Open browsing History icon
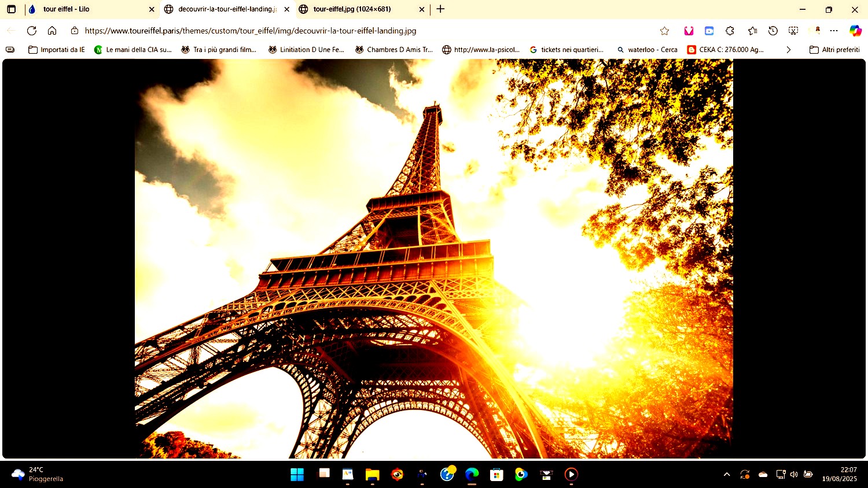Screen dimensions: 868x488 click(x=773, y=31)
